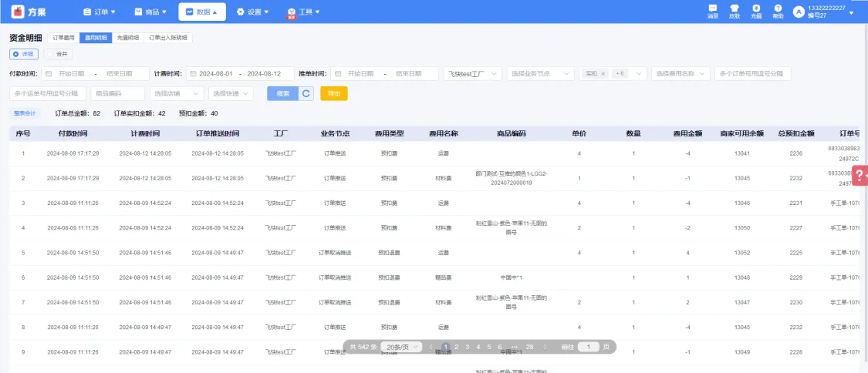Click the 方果 logo icon
Image resolution: width=868 pixels, height=373 pixels.
coord(17,12)
